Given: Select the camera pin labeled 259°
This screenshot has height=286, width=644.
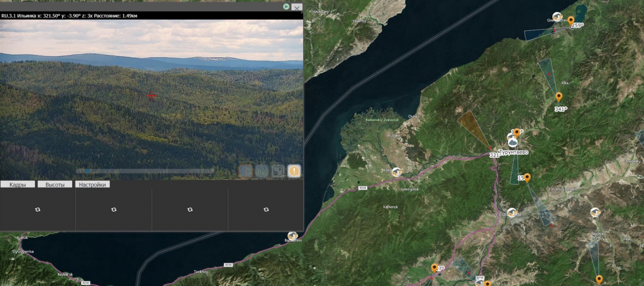Looking at the screenshot, I should point(570,21).
